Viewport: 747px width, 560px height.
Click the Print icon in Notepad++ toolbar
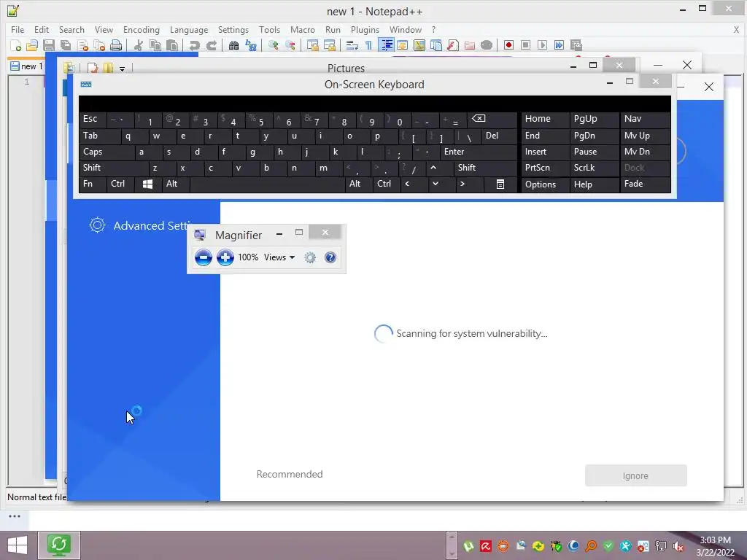(x=116, y=45)
